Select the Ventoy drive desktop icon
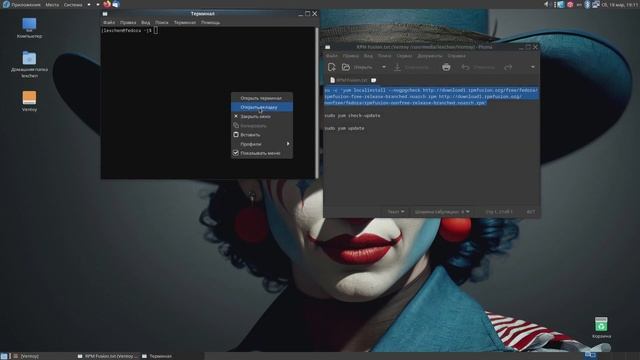This screenshot has width=640, height=360. pos(29,101)
